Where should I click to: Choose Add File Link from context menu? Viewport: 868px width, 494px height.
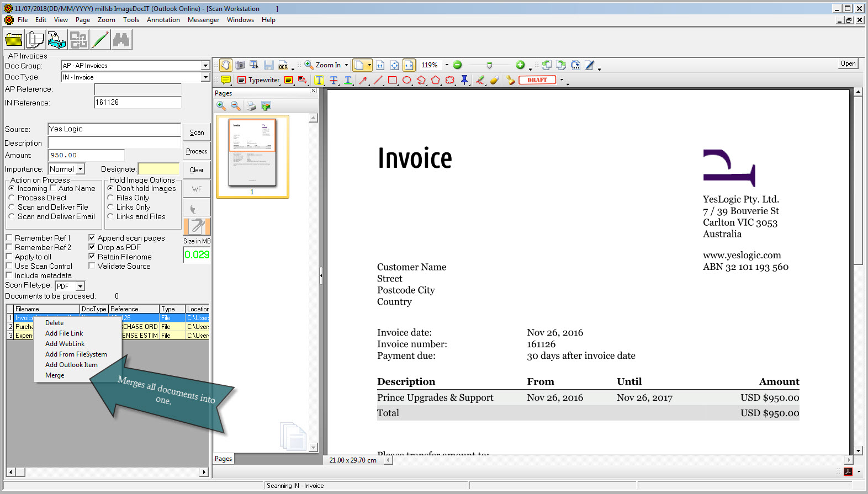pyautogui.click(x=64, y=333)
